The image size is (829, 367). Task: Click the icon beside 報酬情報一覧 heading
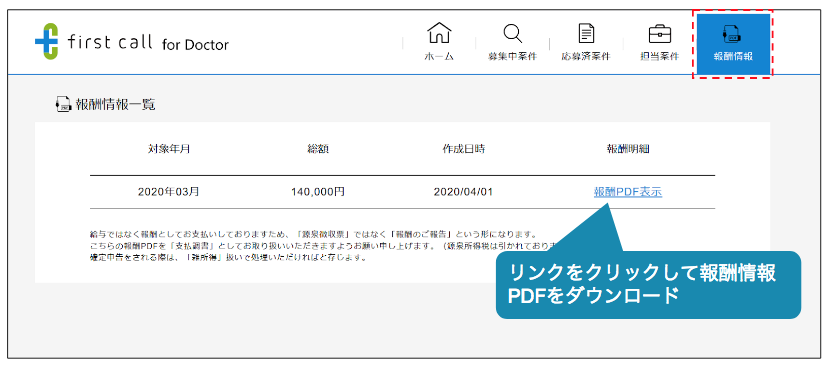coord(63,104)
